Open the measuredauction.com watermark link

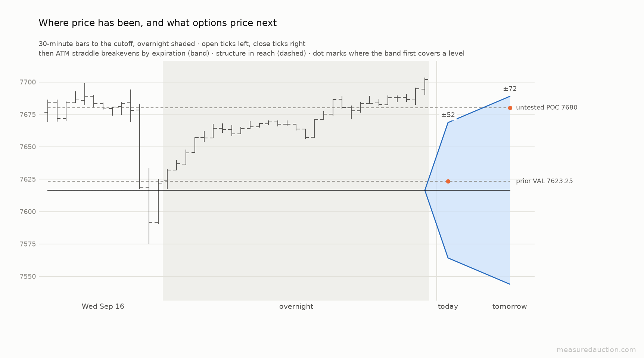(596, 350)
